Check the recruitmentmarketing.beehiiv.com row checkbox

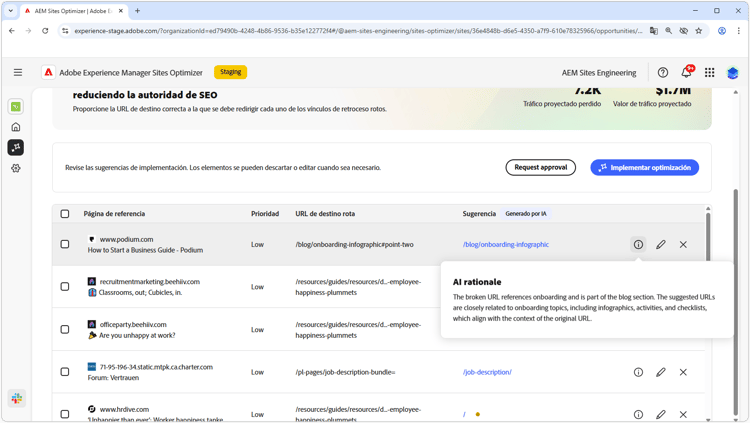pyautogui.click(x=65, y=287)
